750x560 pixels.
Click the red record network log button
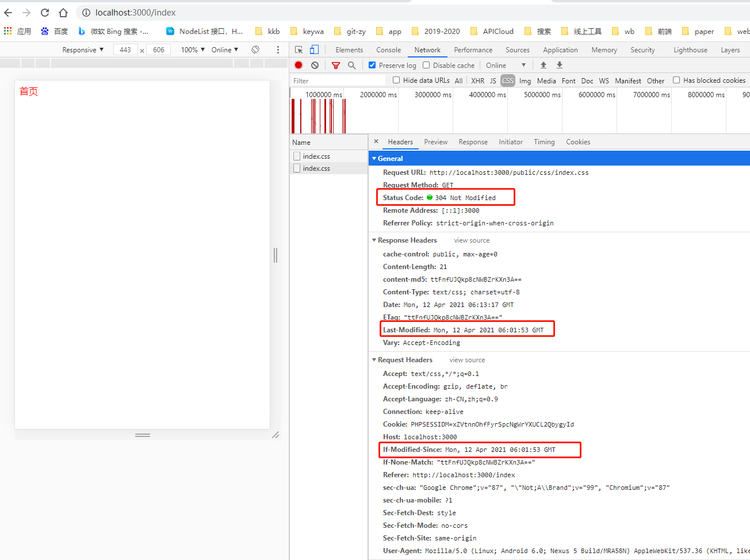[x=299, y=65]
